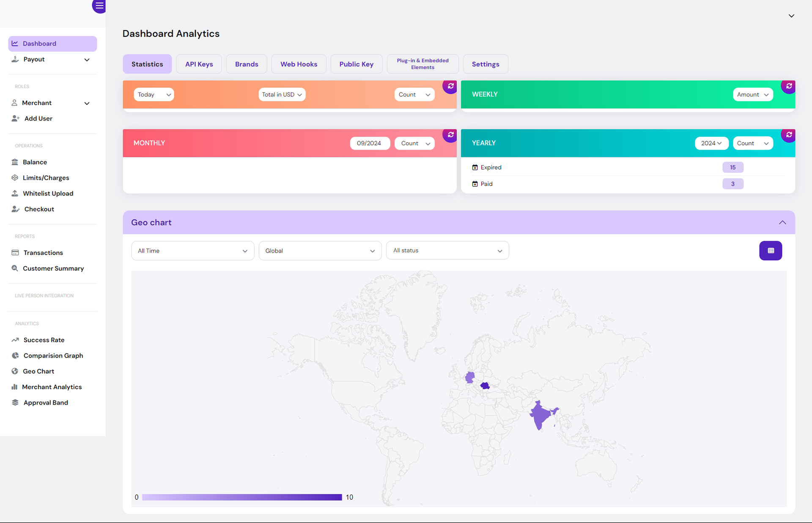The width and height of the screenshot is (812, 523).
Task: Open Approval Band page
Action: (46, 402)
